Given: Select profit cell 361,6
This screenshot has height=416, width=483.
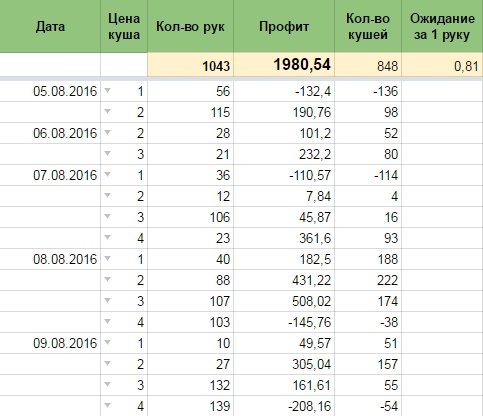Looking at the screenshot, I should pos(284,238).
